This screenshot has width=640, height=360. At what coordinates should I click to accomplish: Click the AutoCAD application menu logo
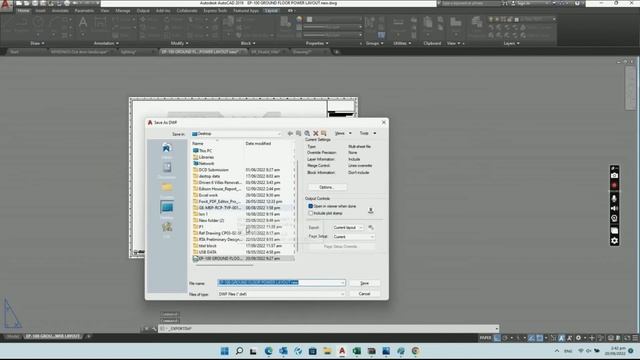click(6, 5)
